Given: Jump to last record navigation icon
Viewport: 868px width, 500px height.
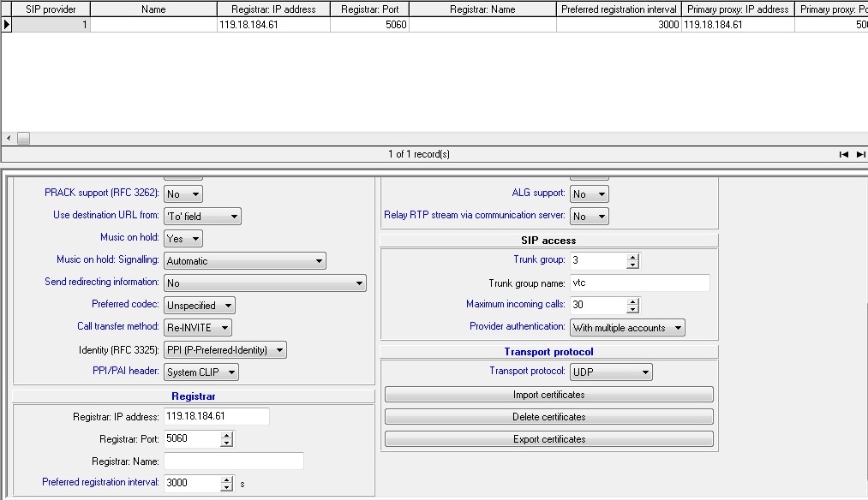Looking at the screenshot, I should 861,154.
